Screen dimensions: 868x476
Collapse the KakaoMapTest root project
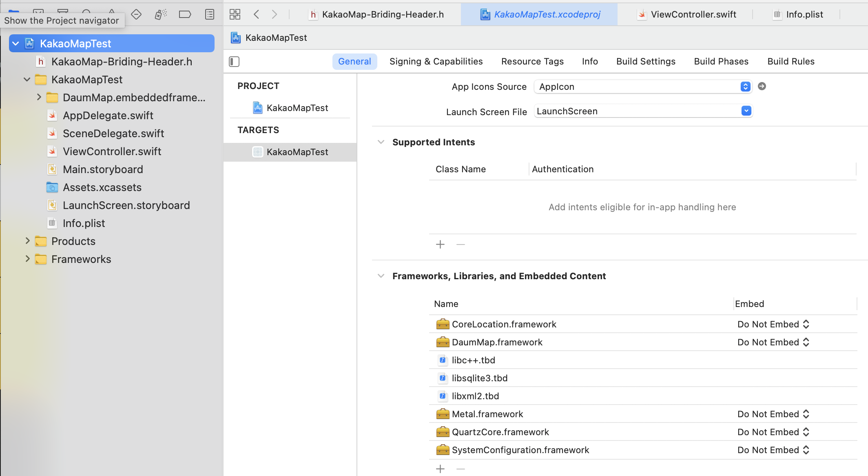[15, 44]
